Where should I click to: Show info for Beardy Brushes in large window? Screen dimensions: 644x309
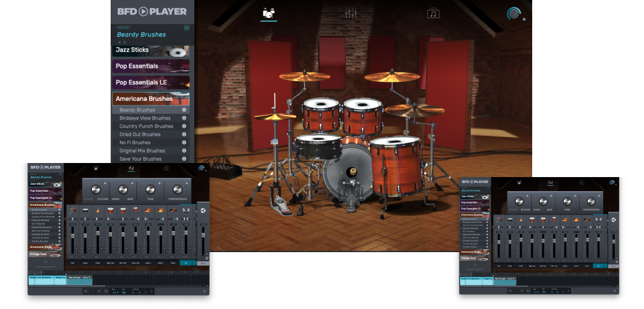[x=184, y=110]
